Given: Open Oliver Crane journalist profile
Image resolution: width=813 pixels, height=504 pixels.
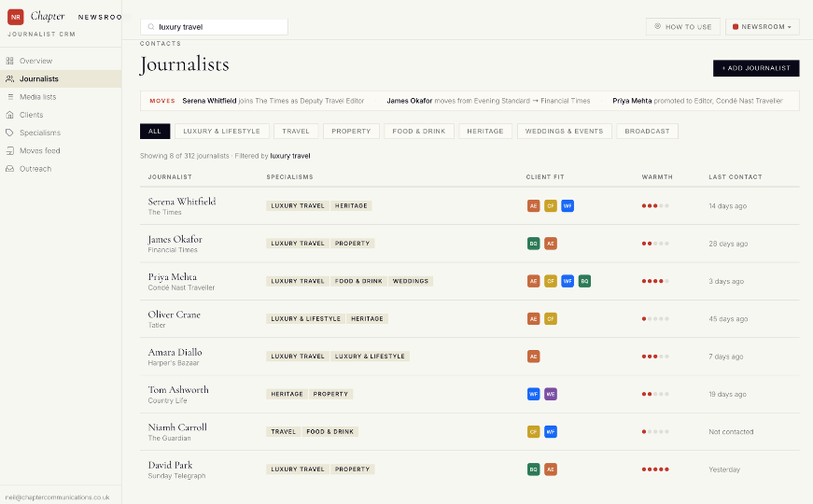Looking at the screenshot, I should 175,315.
